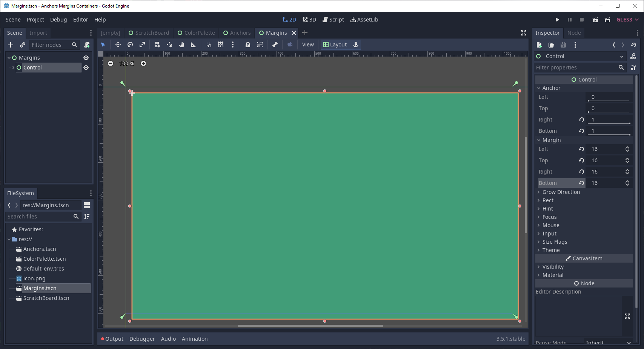Switch to the Script workspace
The width and height of the screenshot is (644, 349).
coord(333,20)
